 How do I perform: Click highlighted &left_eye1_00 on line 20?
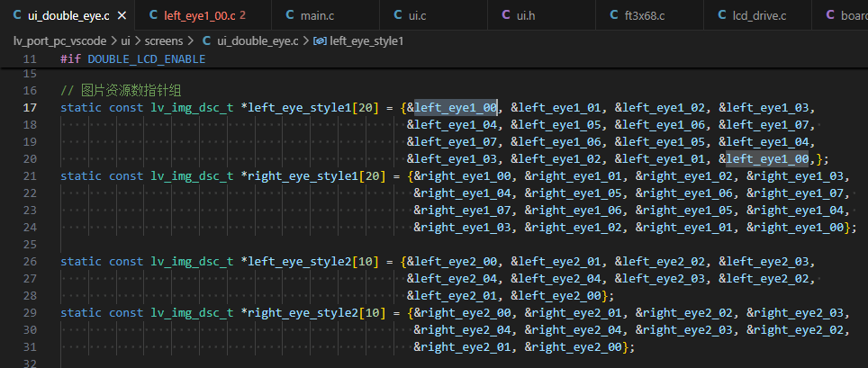764,159
